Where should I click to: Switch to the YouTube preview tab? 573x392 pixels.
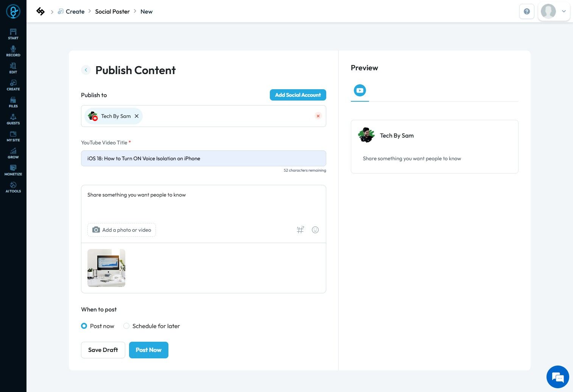coord(360,90)
